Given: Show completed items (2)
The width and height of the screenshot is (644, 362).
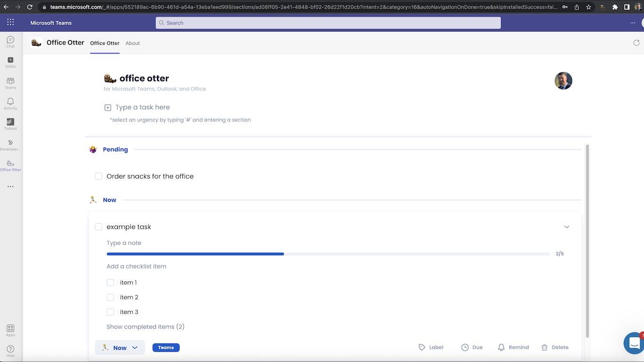Looking at the screenshot, I should point(146,327).
